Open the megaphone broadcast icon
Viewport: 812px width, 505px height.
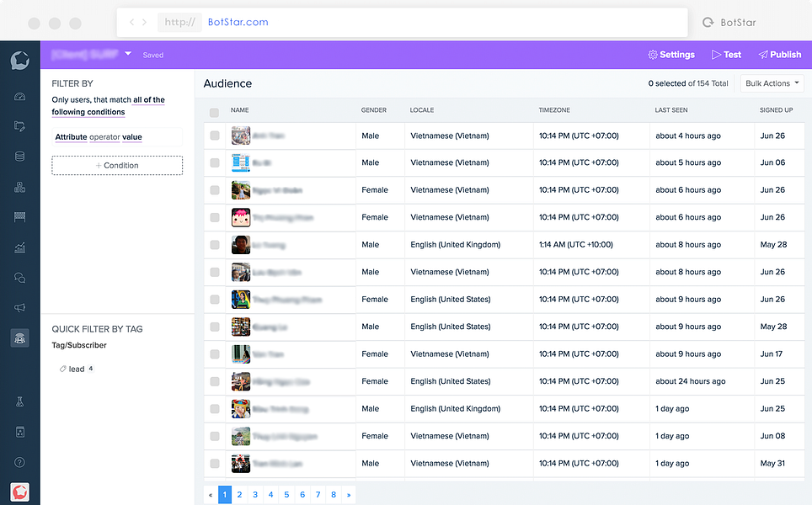[x=19, y=308]
